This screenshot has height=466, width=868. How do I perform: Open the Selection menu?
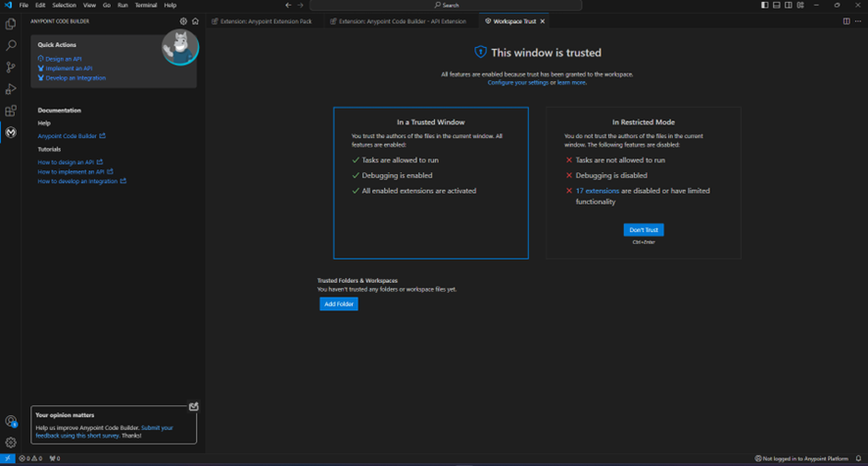tap(65, 5)
